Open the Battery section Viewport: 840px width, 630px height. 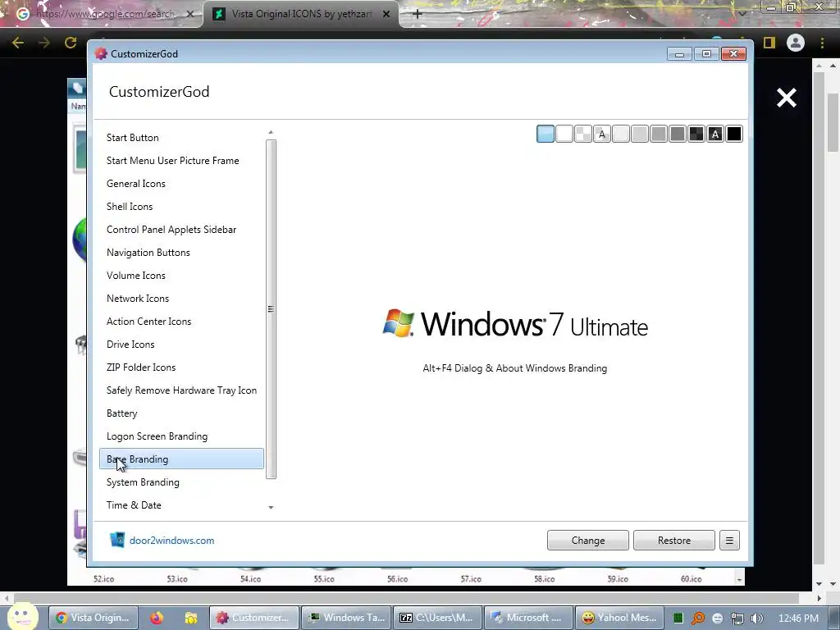coord(181,413)
